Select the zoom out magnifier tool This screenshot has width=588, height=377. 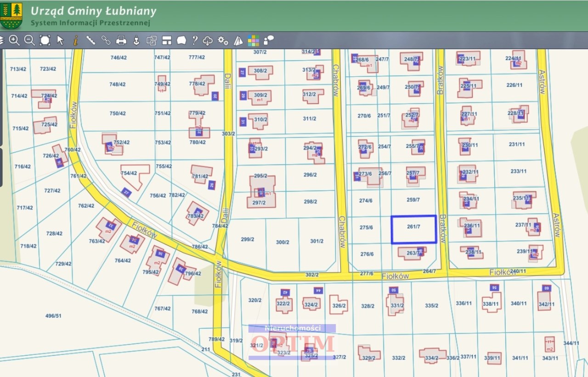(29, 40)
